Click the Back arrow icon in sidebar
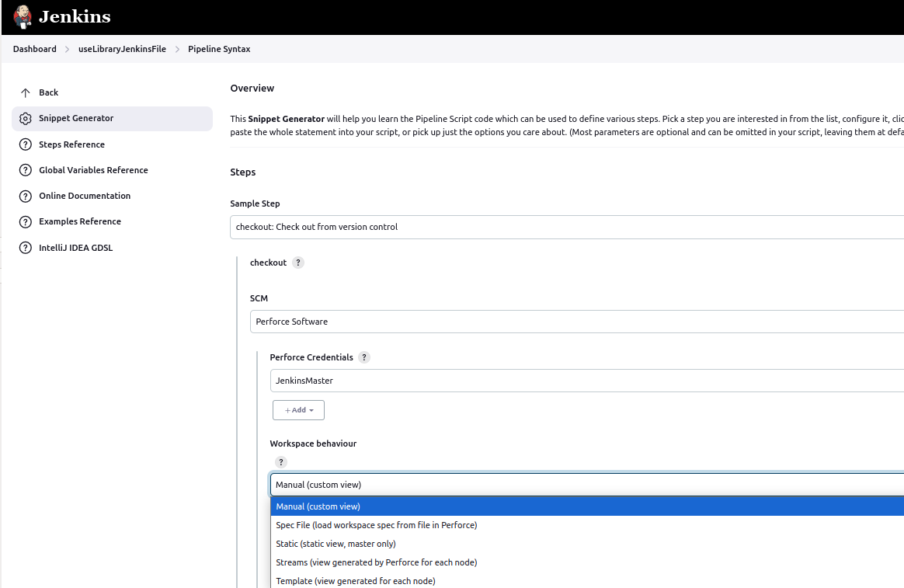The image size is (904, 588). click(x=26, y=92)
